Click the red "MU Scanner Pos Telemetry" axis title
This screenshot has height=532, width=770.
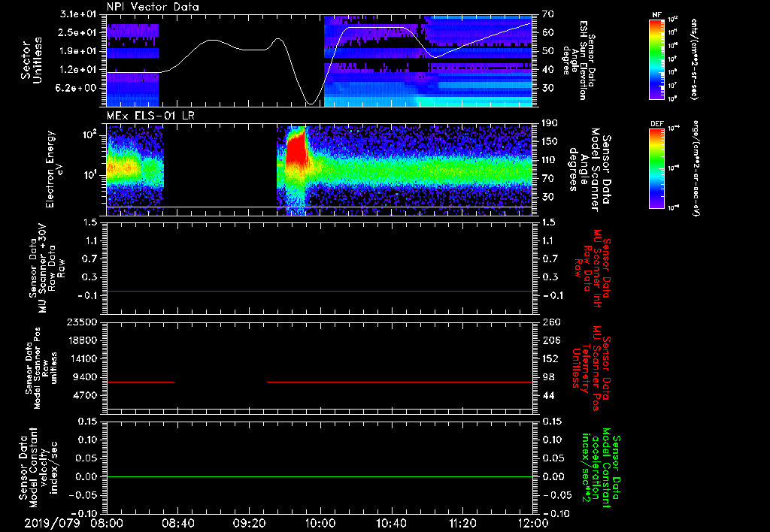click(x=593, y=368)
